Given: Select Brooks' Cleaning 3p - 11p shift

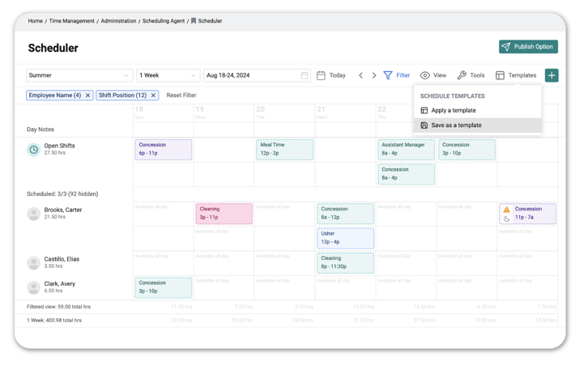Looking at the screenshot, I should tap(224, 214).
